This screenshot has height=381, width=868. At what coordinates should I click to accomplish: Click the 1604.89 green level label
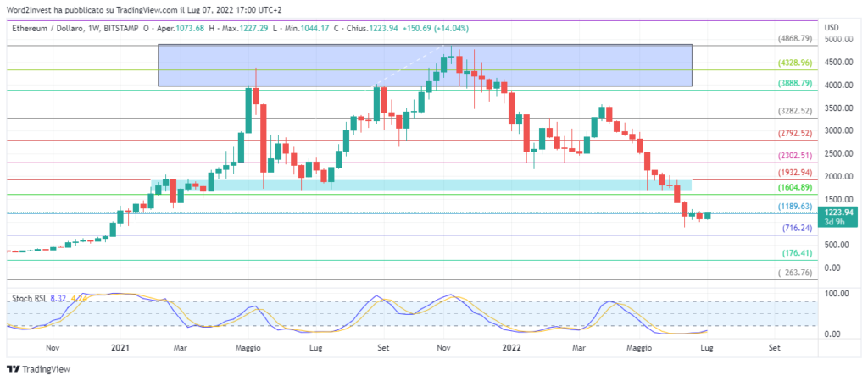[795, 187]
